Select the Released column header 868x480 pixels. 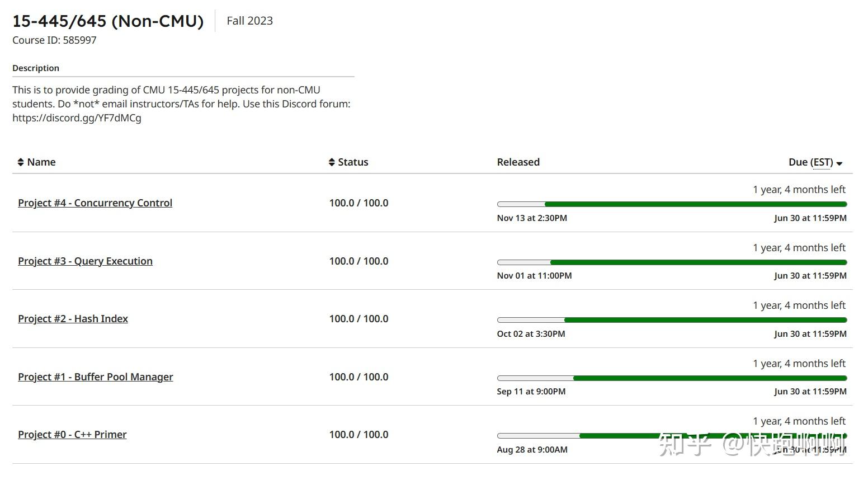click(x=518, y=162)
